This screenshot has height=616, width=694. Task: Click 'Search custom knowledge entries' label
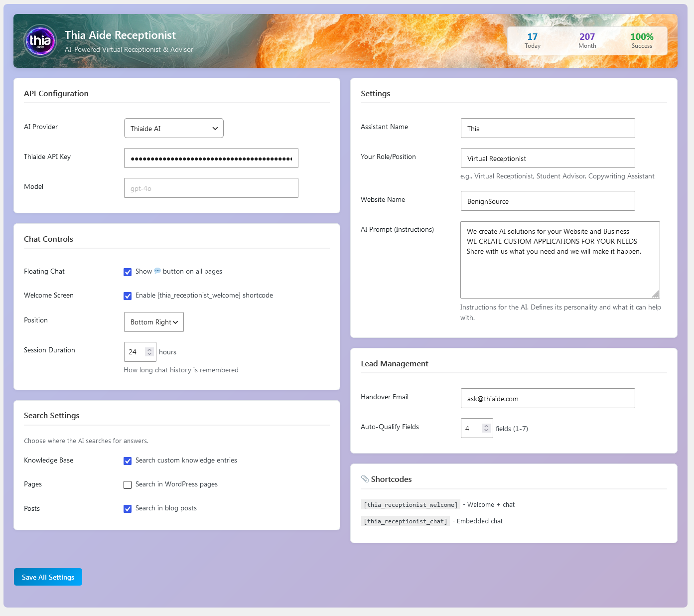[x=186, y=460]
